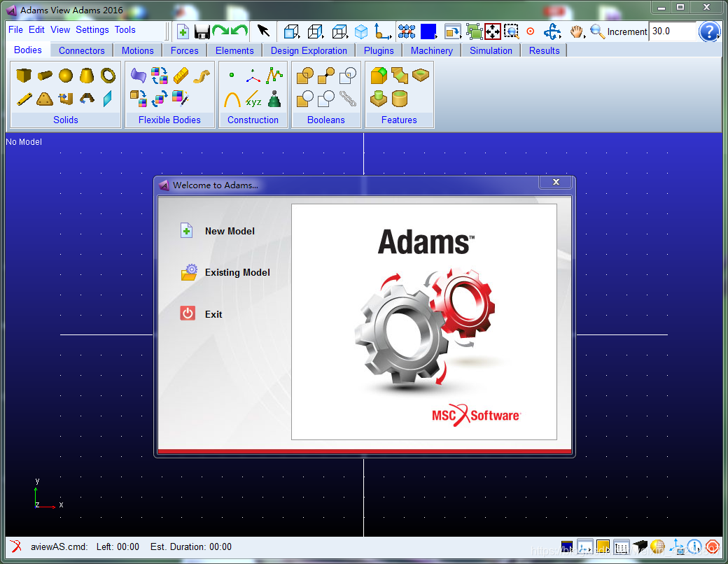This screenshot has height=564, width=728.
Task: Click the Boolean unite solids icon
Action: 305,75
